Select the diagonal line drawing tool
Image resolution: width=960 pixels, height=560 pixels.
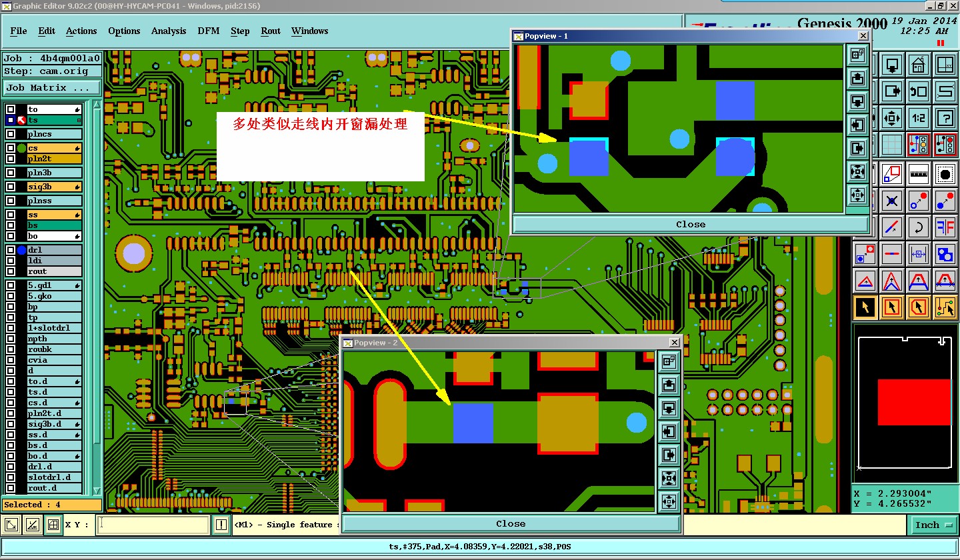coord(891,227)
